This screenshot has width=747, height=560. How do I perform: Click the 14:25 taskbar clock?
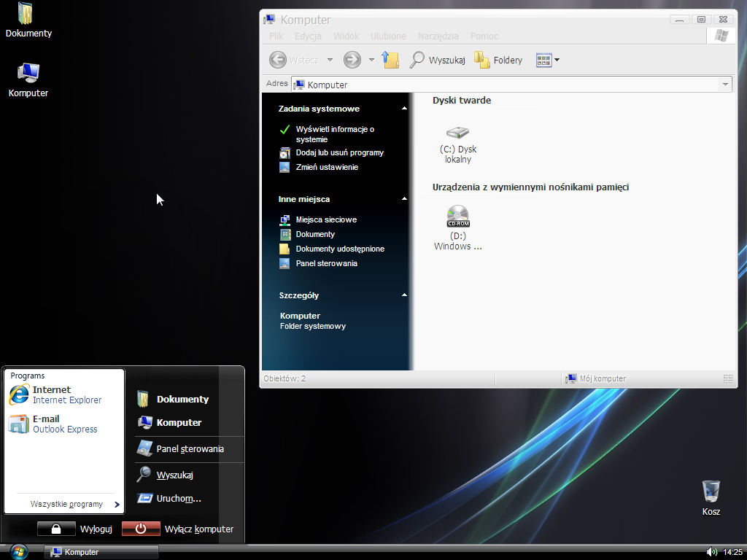732,553
